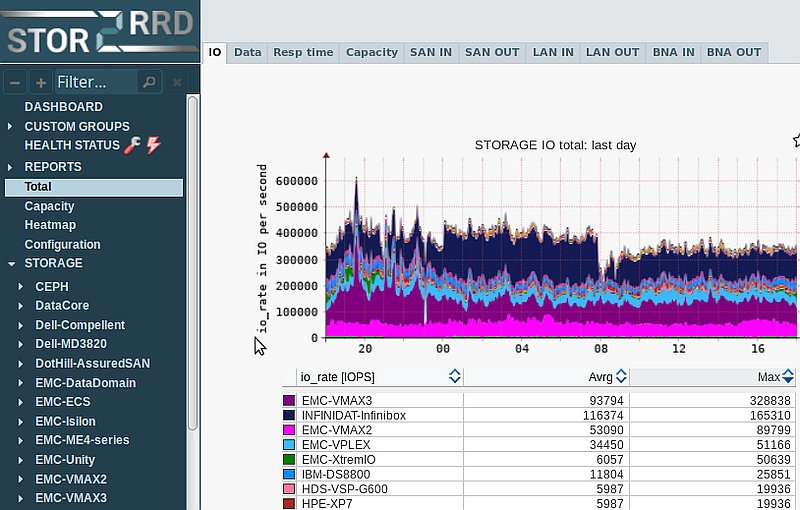Switch to the Resp time tab
800x510 pixels.
coord(303,52)
